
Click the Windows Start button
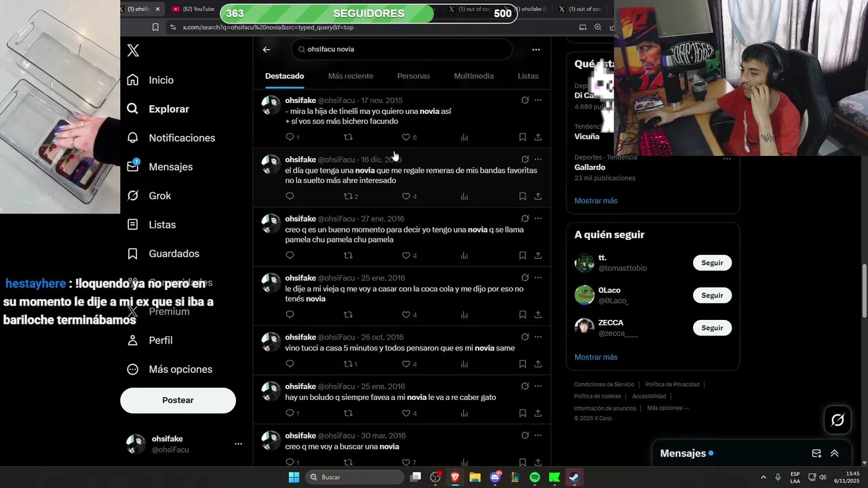294,477
